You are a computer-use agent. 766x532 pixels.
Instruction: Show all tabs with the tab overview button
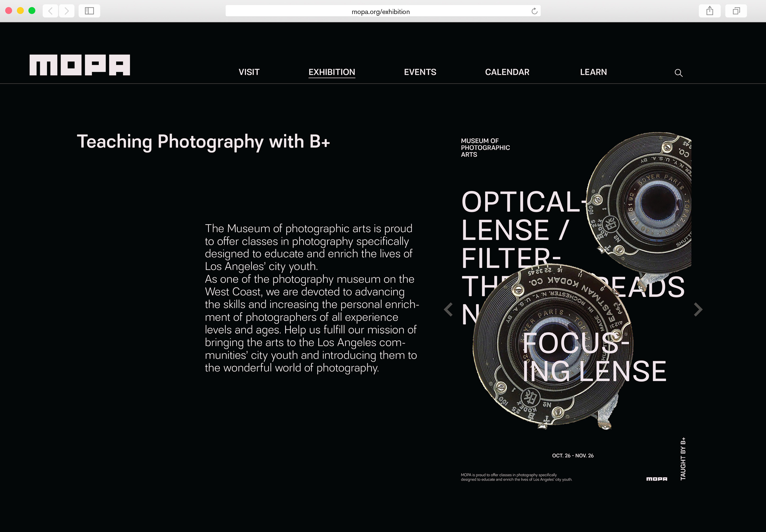736,11
